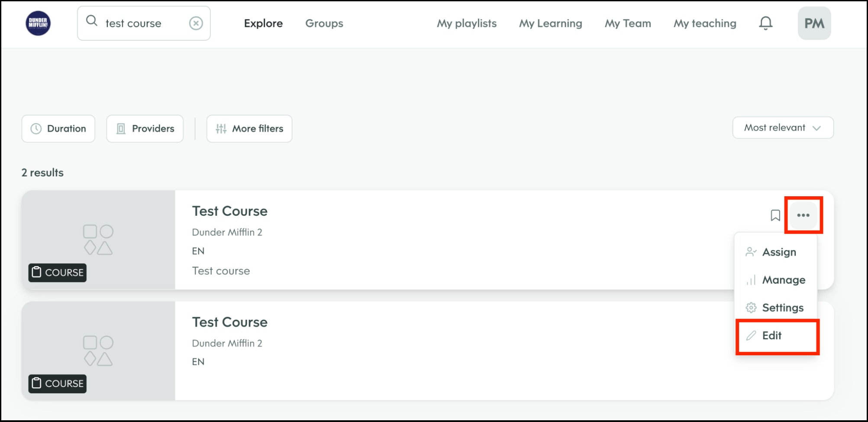The width and height of the screenshot is (868, 422).
Task: Open the Duration filter
Action: [58, 129]
